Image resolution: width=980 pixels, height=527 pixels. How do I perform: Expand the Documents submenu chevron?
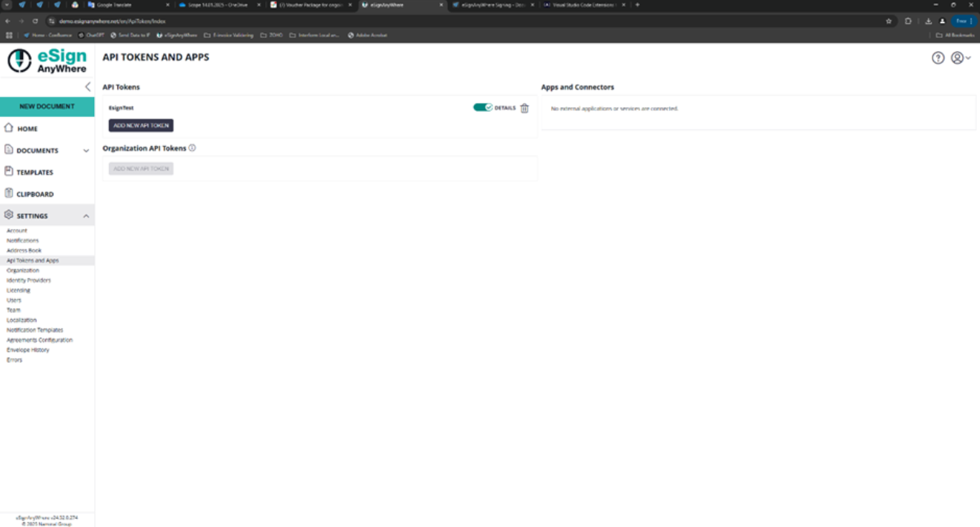click(86, 151)
